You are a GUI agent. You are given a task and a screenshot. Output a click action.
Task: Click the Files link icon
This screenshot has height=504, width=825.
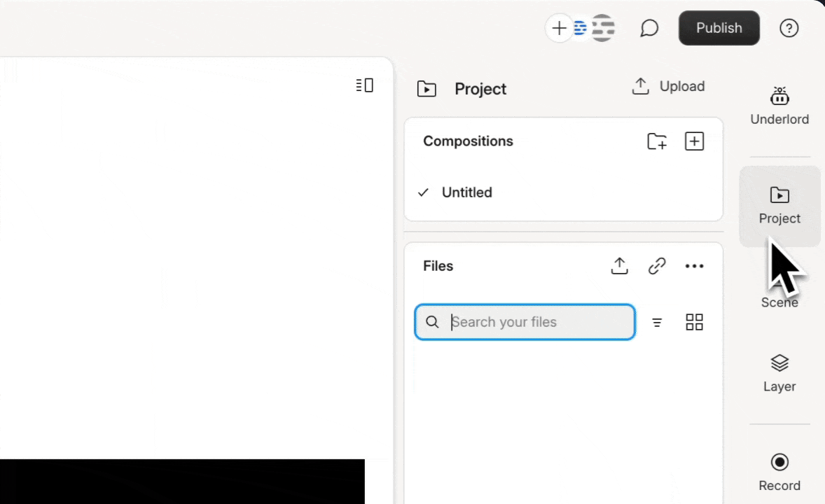click(x=657, y=266)
